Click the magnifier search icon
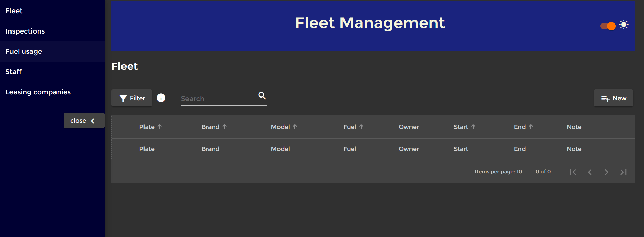 tap(262, 95)
